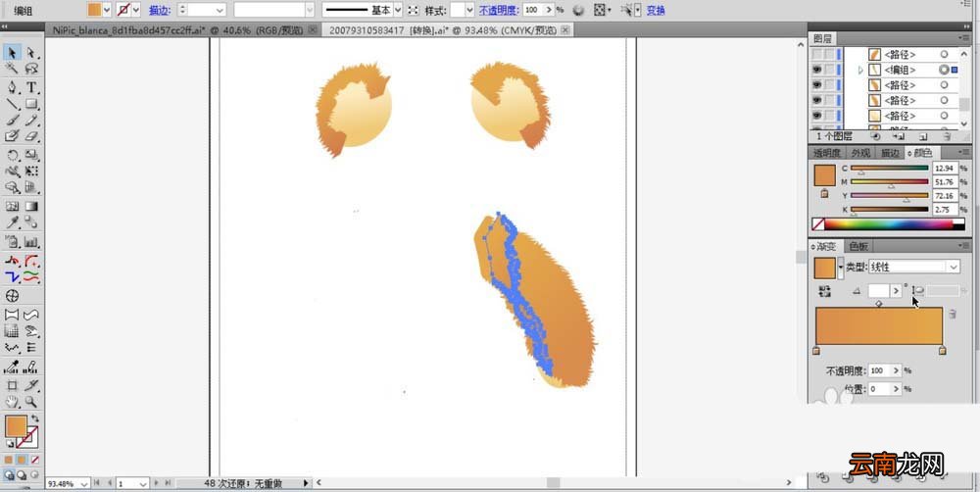Select the Line Segment tool
Screen dimensions: 980x492
tap(12, 104)
